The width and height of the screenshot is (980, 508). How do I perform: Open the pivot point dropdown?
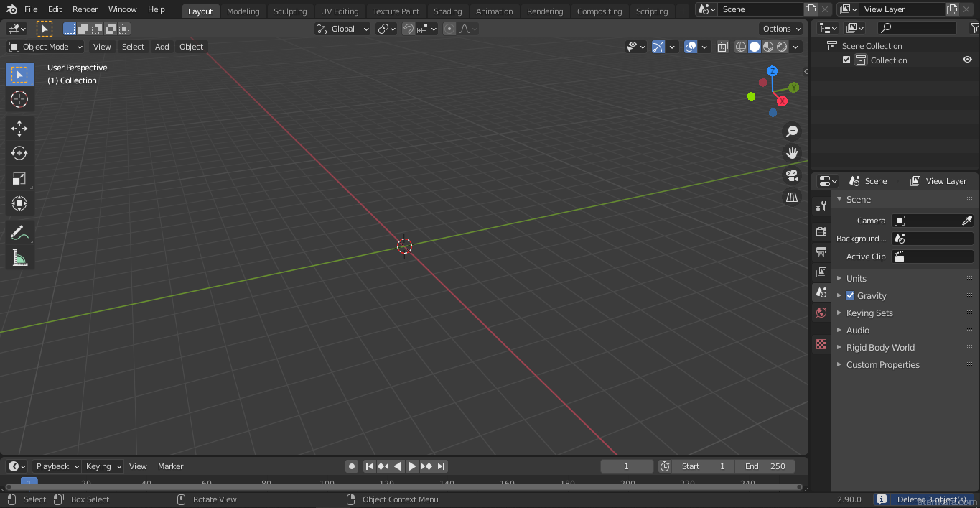click(x=386, y=29)
